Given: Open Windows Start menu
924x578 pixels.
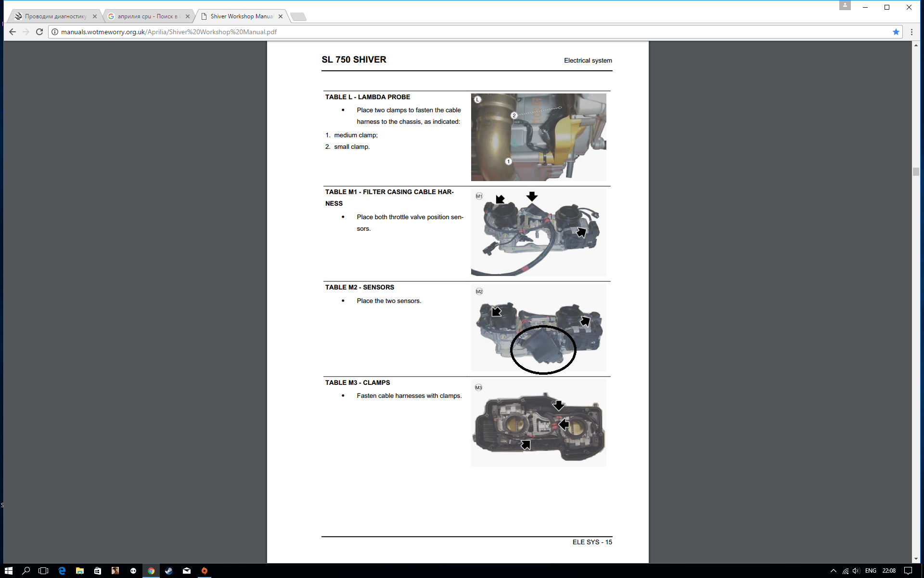Looking at the screenshot, I should click(8, 570).
